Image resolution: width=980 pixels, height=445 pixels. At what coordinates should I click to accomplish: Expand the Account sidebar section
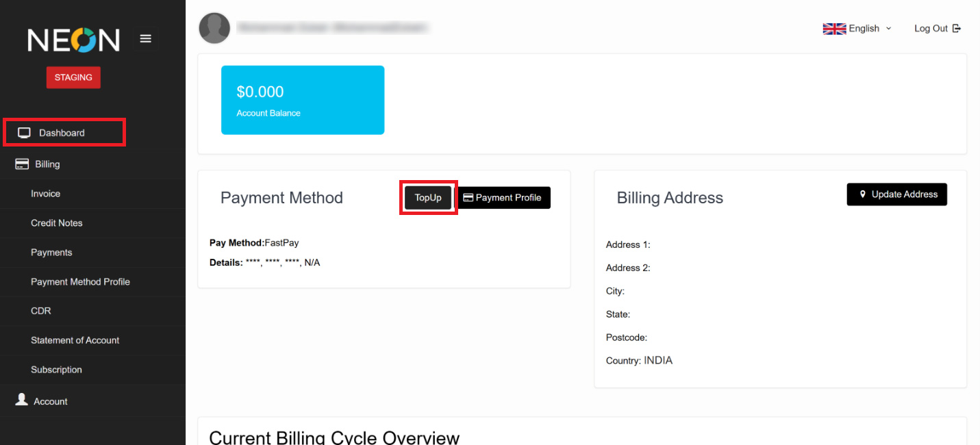pos(51,401)
